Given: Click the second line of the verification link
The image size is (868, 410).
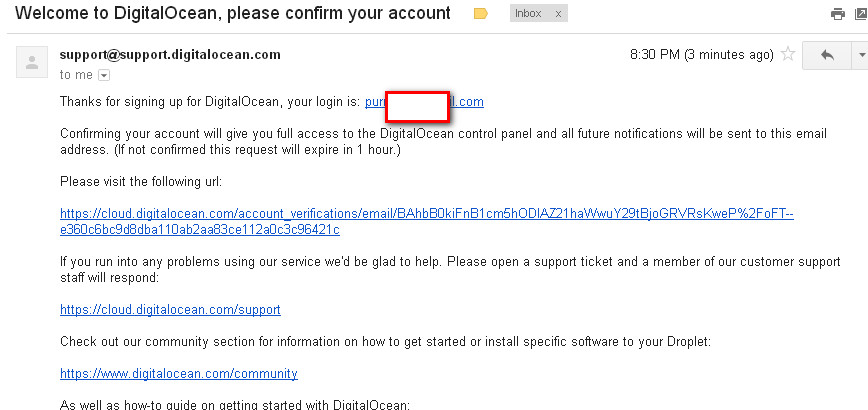Looking at the screenshot, I should pyautogui.click(x=199, y=230).
